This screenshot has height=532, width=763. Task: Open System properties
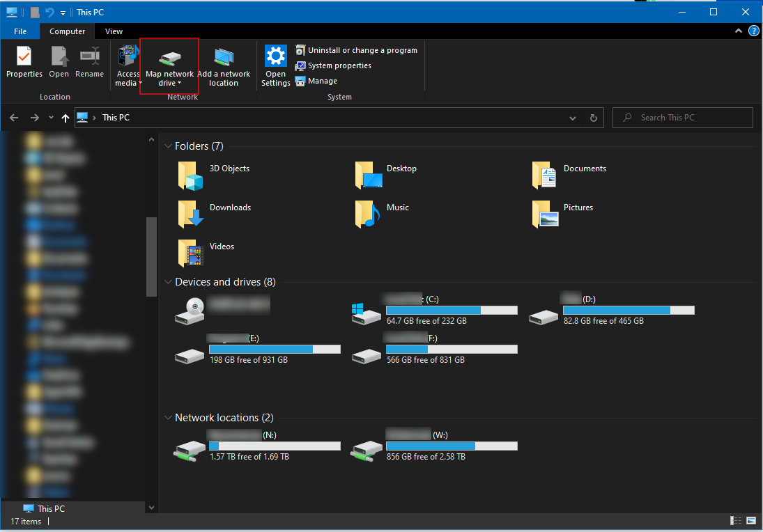(x=339, y=65)
